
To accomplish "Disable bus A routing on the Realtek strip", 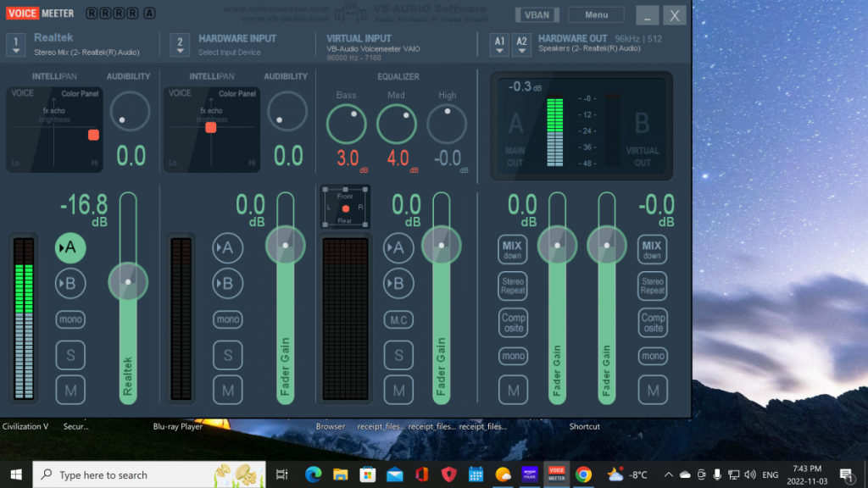I will pyautogui.click(x=70, y=248).
